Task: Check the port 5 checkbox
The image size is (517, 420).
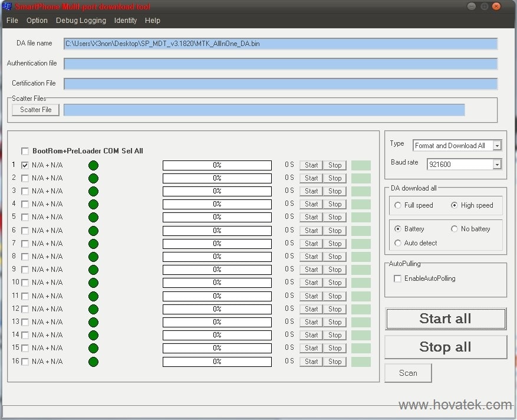Action: pos(25,217)
